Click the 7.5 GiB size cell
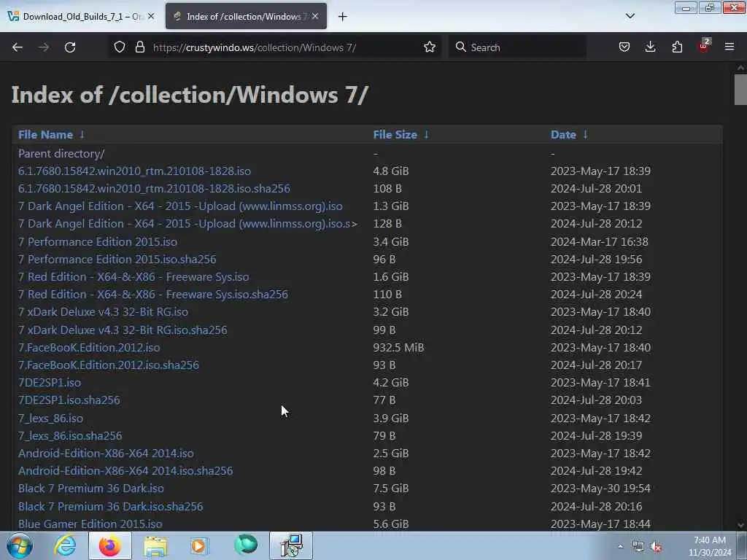Viewport: 747px width, 560px height. (391, 489)
